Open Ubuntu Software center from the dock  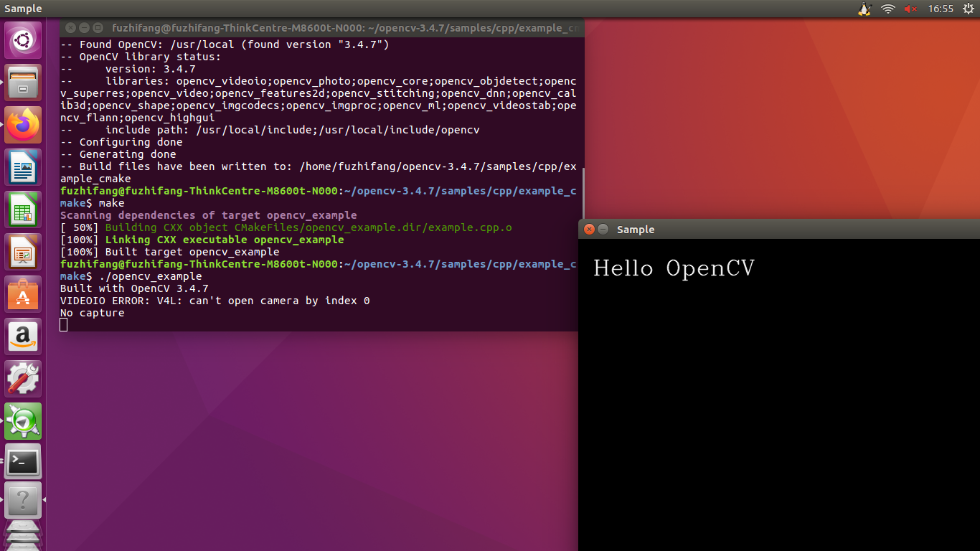[x=24, y=294]
